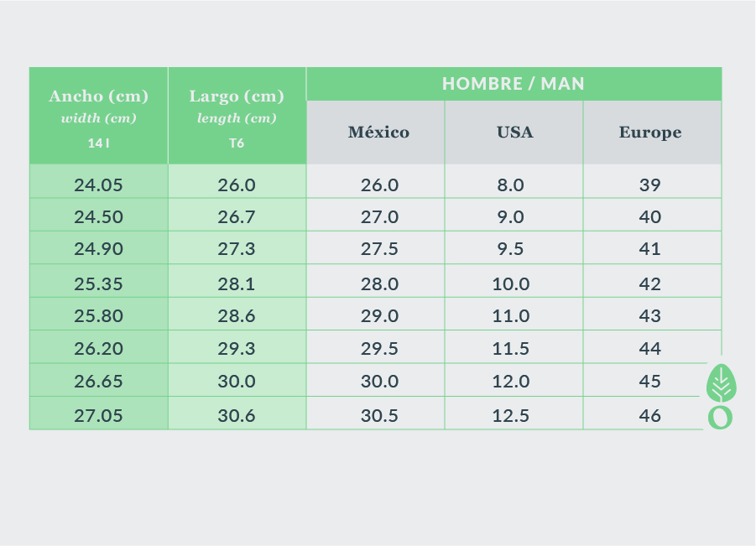Click Europe size 46 cell

click(650, 415)
